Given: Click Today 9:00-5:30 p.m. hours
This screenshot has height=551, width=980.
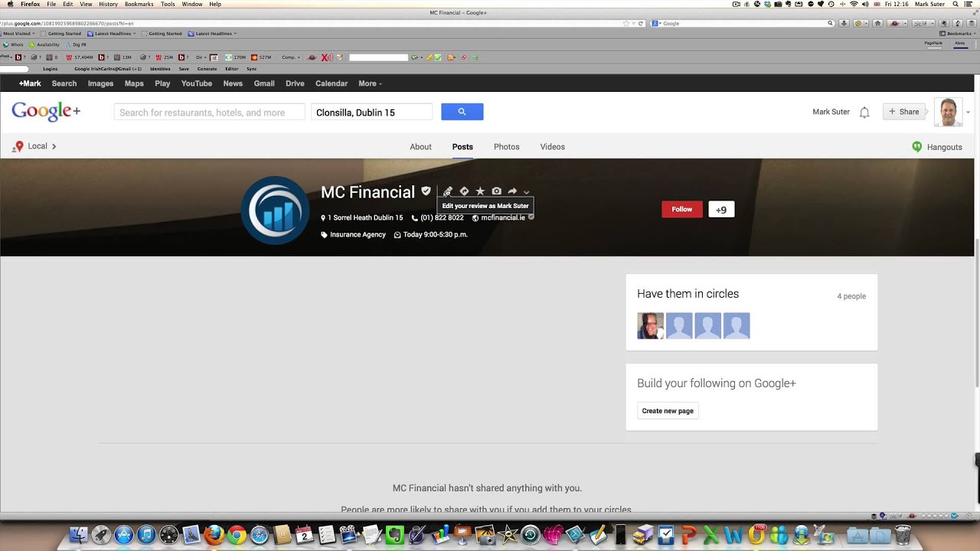Looking at the screenshot, I should 435,235.
